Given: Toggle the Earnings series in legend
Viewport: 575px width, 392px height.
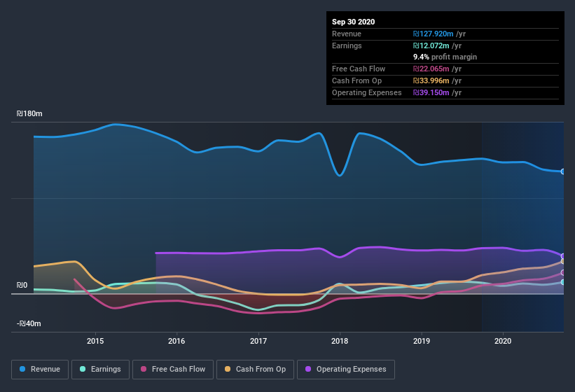Looking at the screenshot, I should [100, 369].
